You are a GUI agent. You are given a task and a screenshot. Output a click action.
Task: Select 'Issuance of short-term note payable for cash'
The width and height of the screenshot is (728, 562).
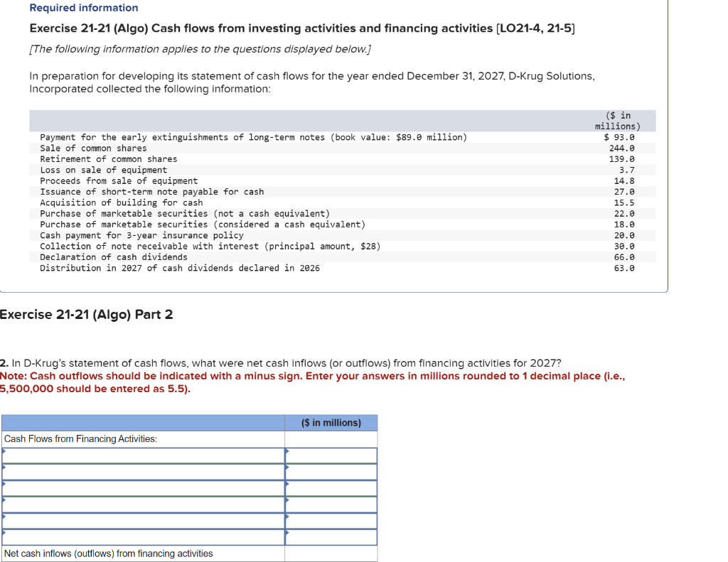[x=152, y=192]
